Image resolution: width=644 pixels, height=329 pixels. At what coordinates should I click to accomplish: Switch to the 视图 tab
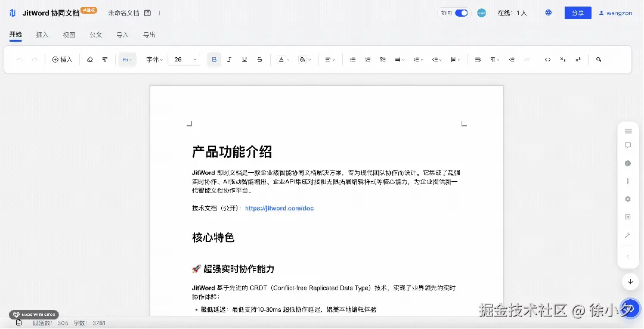69,35
